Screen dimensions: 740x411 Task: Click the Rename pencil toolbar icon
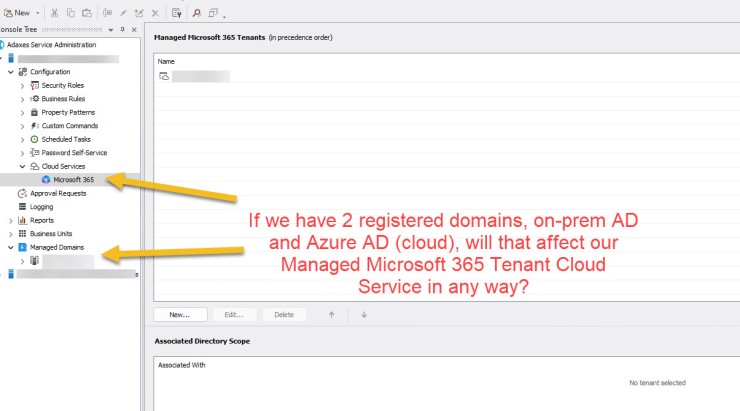point(123,13)
